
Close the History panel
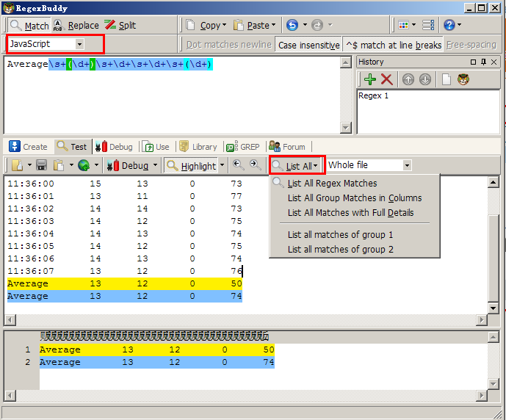pyautogui.click(x=494, y=62)
